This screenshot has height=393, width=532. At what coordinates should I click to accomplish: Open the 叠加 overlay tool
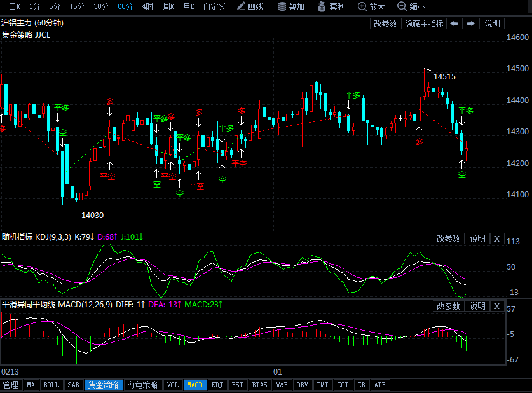pyautogui.click(x=291, y=6)
